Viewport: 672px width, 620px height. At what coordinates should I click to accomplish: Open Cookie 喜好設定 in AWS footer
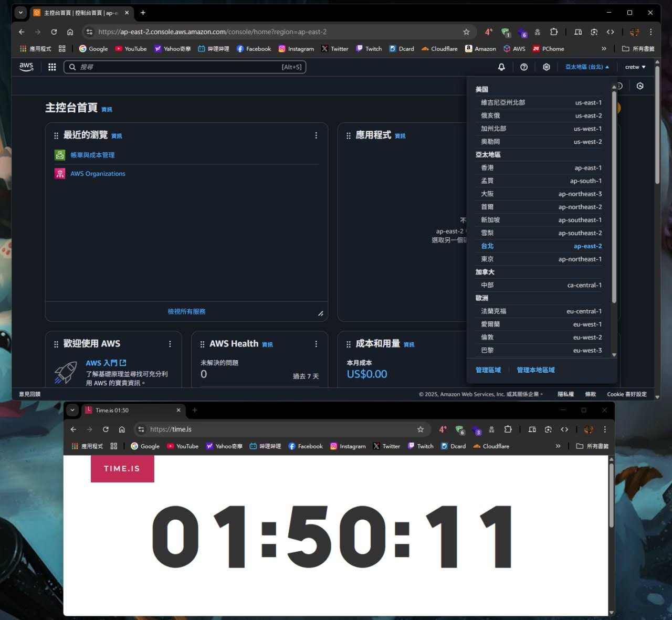pos(627,394)
